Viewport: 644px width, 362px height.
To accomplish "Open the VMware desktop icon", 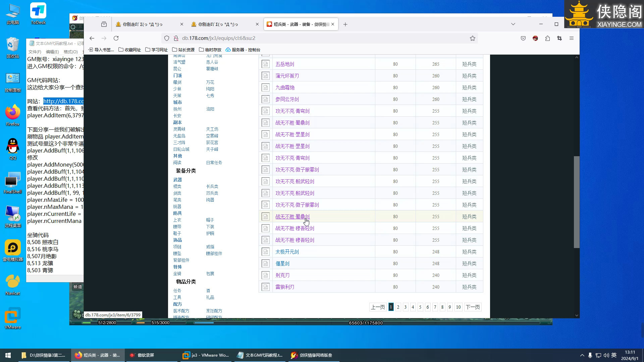I will (13, 318).
